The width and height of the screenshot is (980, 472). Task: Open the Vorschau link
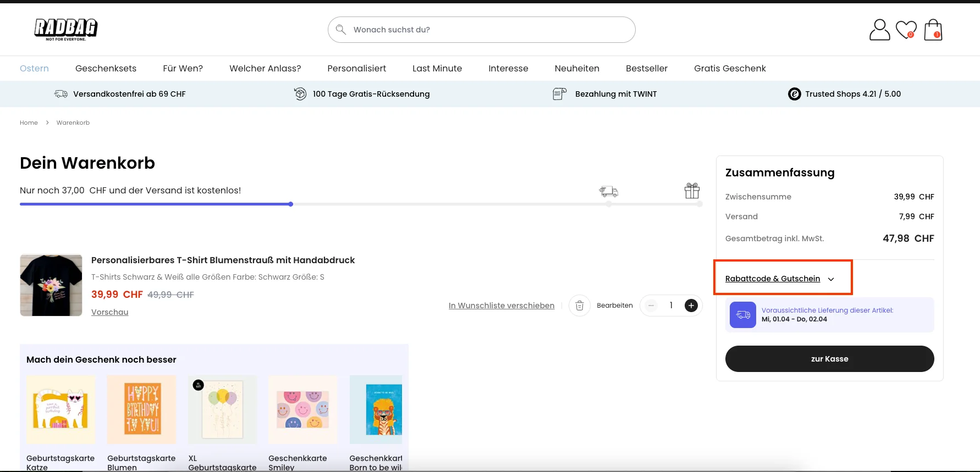click(109, 312)
